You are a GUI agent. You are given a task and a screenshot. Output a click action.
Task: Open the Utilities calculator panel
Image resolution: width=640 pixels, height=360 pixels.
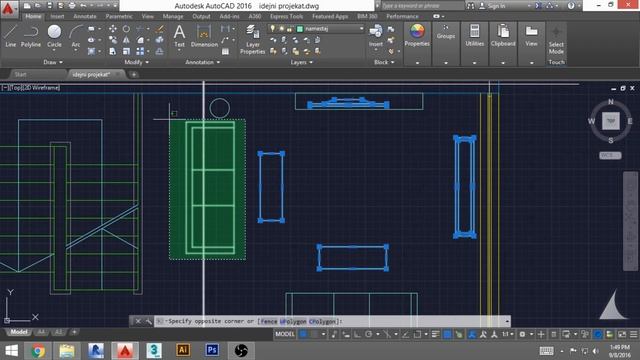(x=474, y=35)
